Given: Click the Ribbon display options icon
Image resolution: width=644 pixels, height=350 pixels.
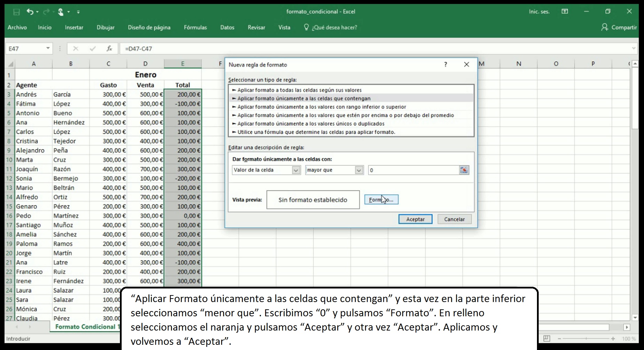Looking at the screenshot, I should point(565,11).
